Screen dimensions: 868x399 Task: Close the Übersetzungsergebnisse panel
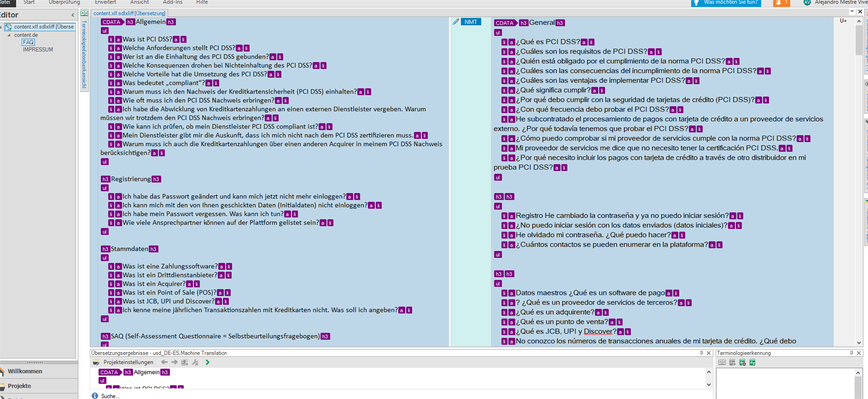pos(708,353)
